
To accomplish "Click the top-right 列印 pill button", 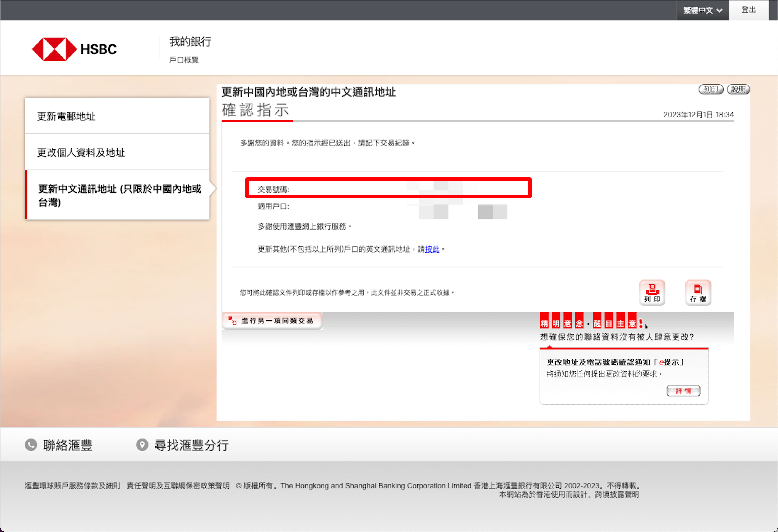I will tap(711, 89).
